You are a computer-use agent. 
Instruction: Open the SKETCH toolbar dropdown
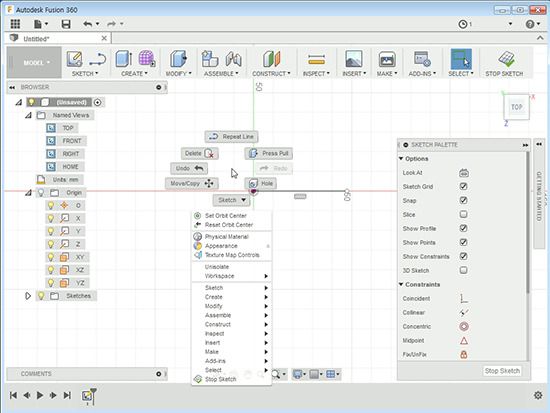coord(85,74)
